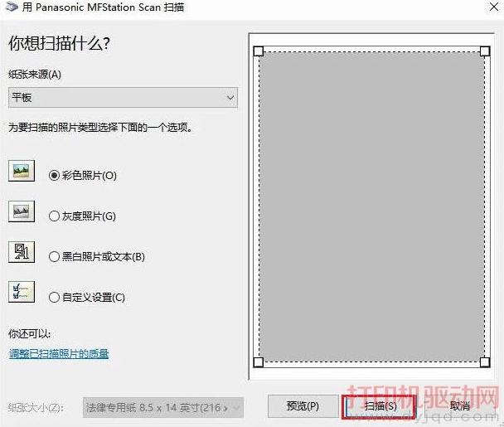This screenshot has height=427, width=504.
Task: Select the 彩色照片(O) radio button
Action: click(55, 176)
